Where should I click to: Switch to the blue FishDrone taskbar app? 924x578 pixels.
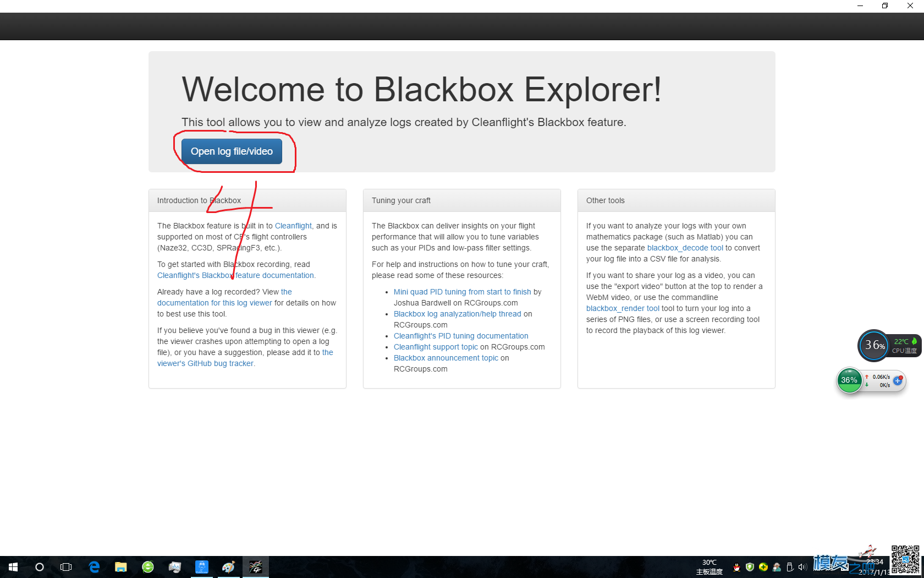tap(202, 567)
